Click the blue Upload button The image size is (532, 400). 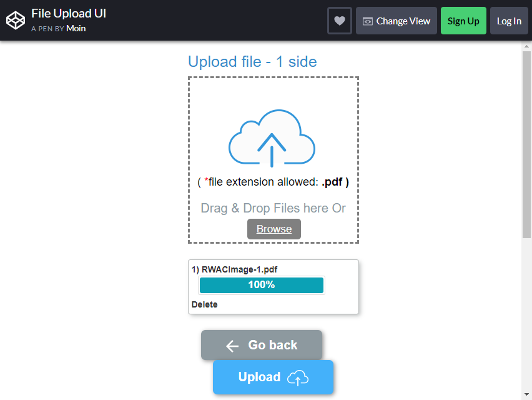point(273,377)
